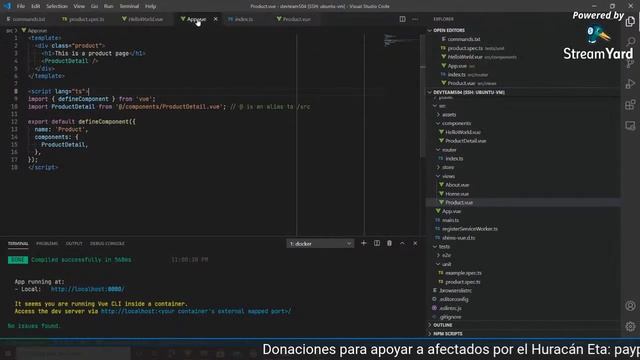Open the Search view in the activity bar

[630, 42]
